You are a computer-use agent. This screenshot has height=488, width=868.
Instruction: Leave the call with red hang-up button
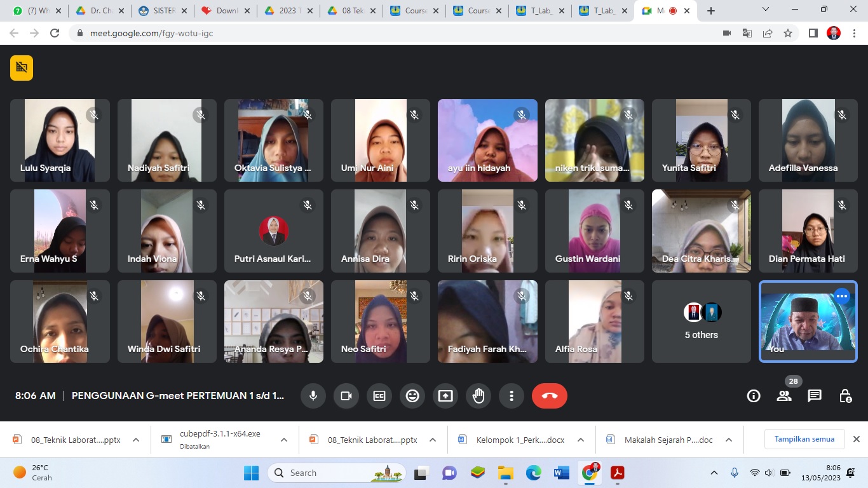click(549, 396)
